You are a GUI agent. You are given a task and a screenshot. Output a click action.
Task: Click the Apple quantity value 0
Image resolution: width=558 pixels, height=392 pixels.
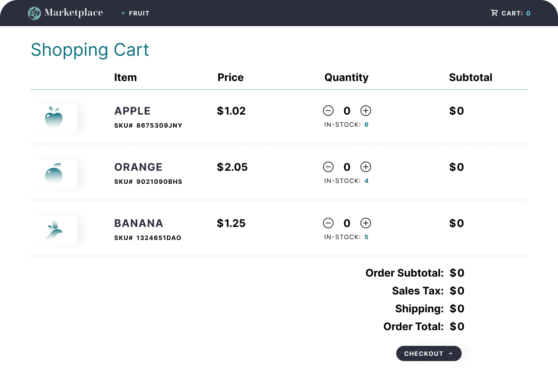click(x=347, y=111)
